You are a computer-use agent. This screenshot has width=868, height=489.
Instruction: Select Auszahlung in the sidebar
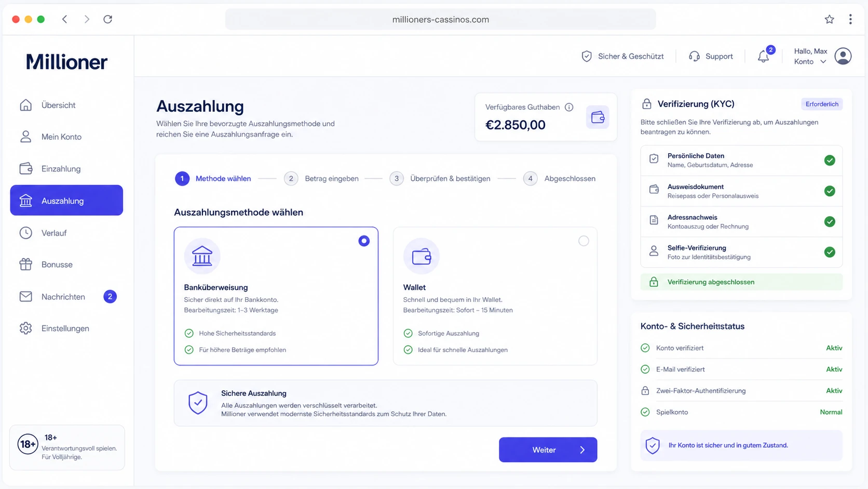pos(66,200)
